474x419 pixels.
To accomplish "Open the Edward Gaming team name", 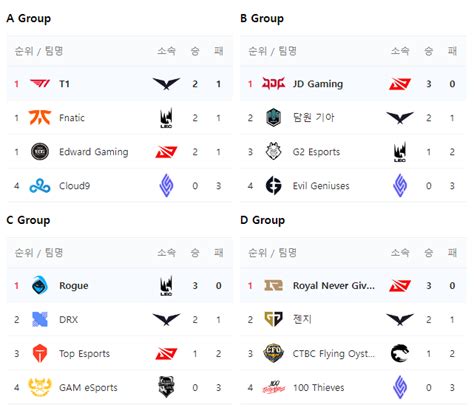I will [94, 152].
